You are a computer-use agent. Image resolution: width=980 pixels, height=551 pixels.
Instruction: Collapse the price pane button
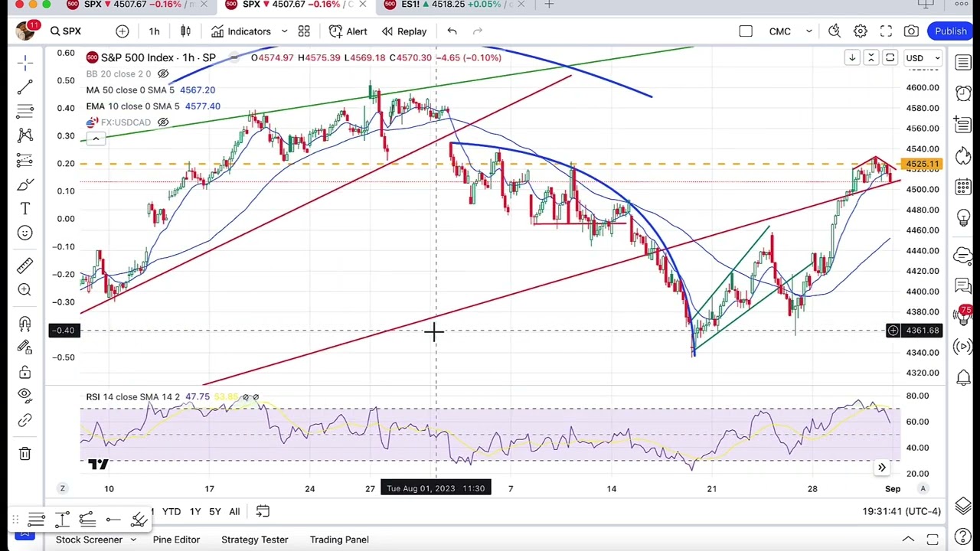coord(871,58)
